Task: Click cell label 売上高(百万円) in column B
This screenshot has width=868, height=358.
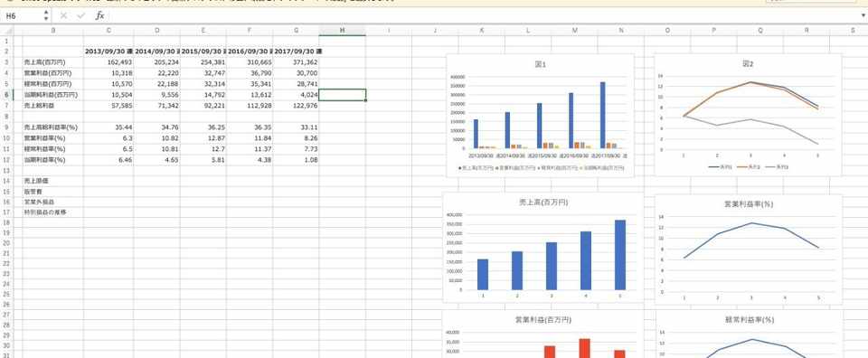Action: [45, 62]
